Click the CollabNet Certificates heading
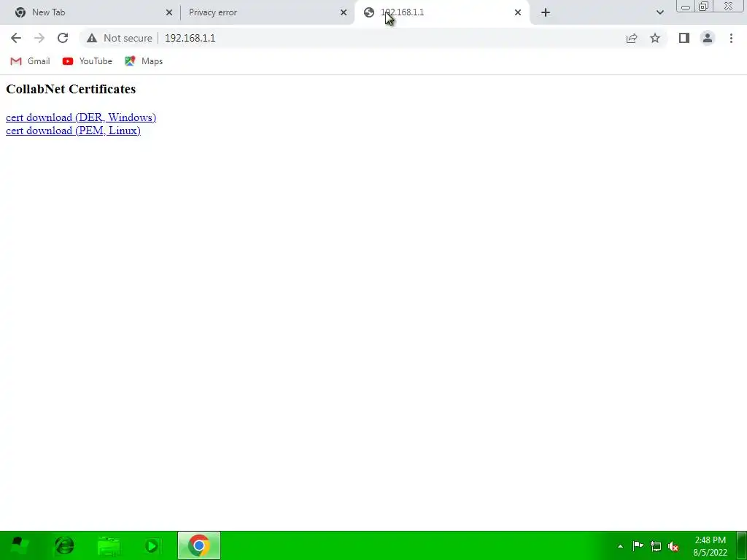Viewport: 747px width, 560px height. 71,89
